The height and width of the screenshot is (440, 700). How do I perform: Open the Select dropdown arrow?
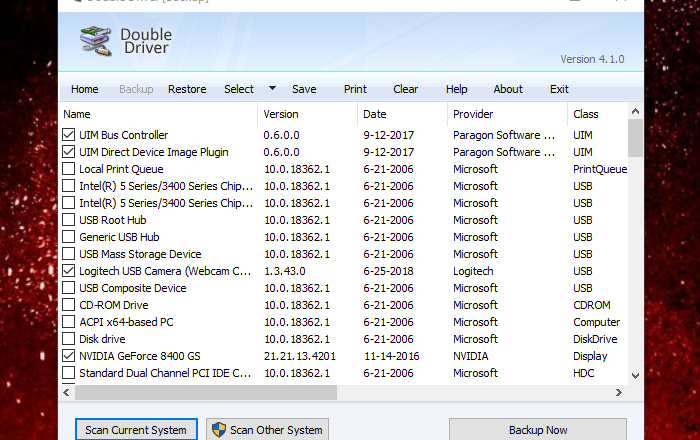(272, 88)
